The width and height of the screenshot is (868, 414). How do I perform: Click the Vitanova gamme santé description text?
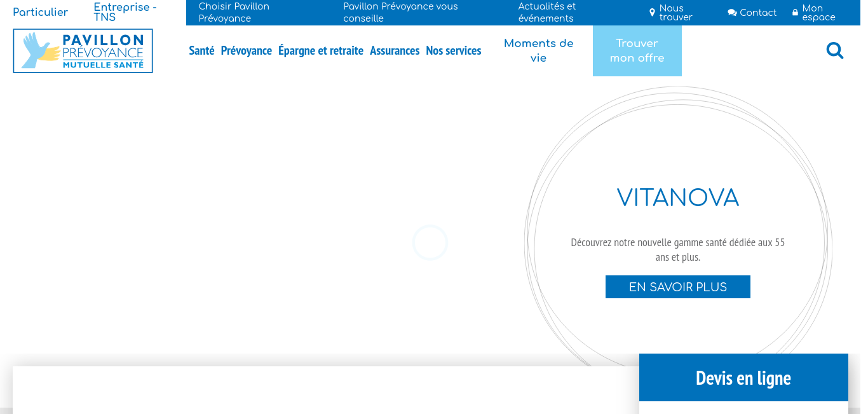678,250
